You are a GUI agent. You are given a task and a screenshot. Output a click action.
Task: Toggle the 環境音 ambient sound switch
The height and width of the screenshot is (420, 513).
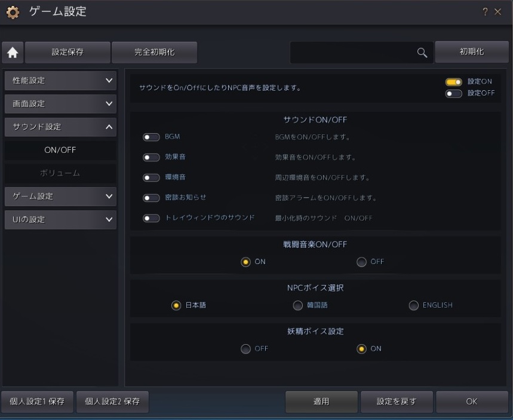tap(151, 177)
